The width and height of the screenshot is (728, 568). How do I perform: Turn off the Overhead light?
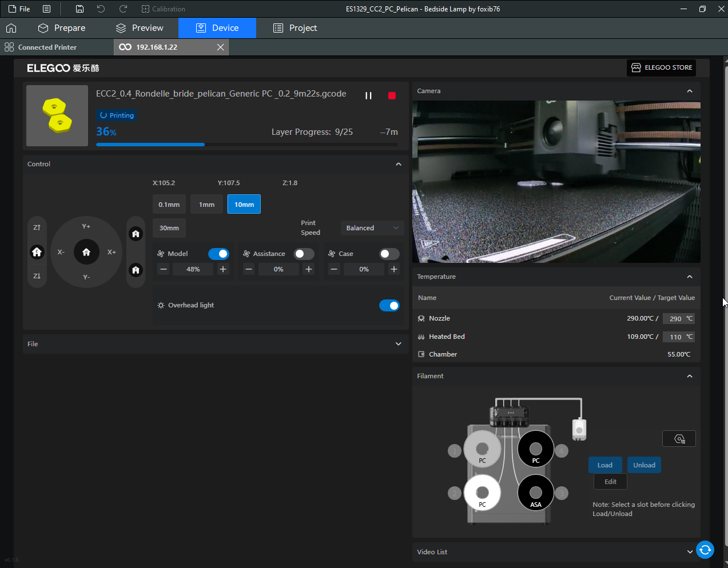[389, 306]
